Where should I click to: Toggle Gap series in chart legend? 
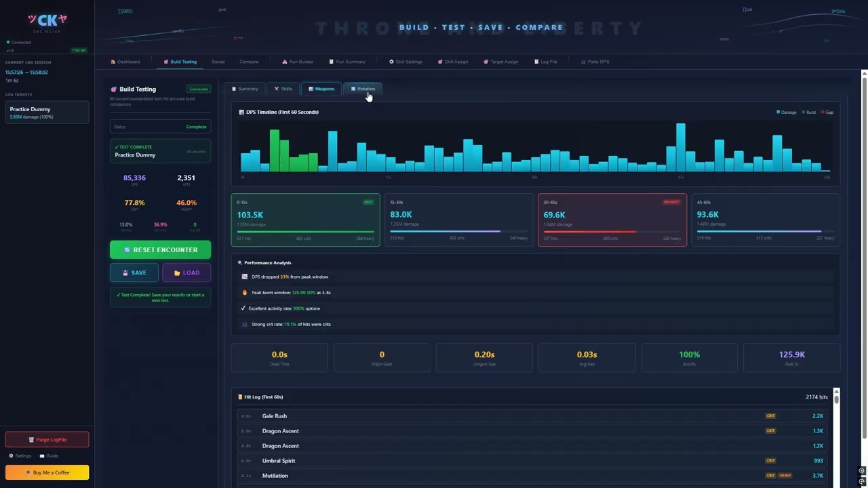click(x=827, y=113)
